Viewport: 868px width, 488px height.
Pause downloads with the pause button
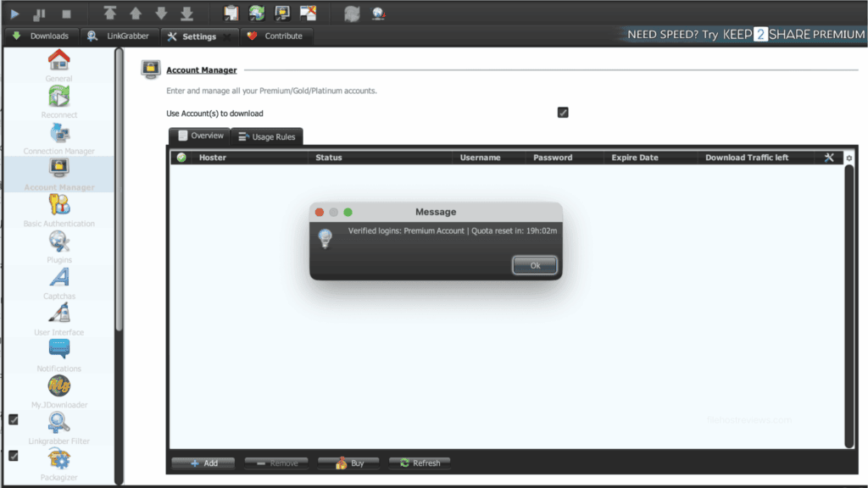pos(39,14)
